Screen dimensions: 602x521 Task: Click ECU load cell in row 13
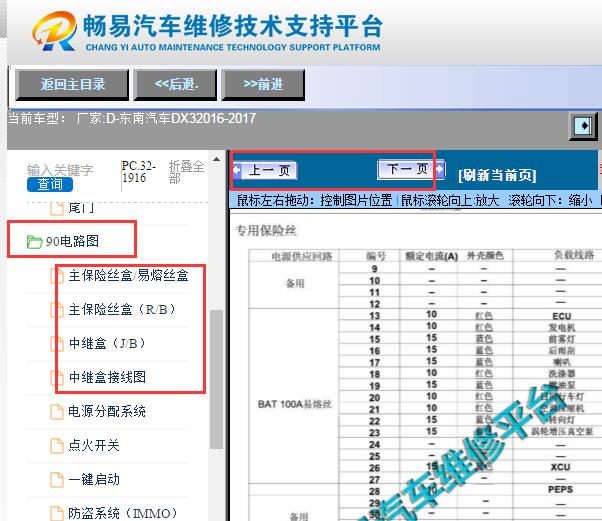point(561,316)
